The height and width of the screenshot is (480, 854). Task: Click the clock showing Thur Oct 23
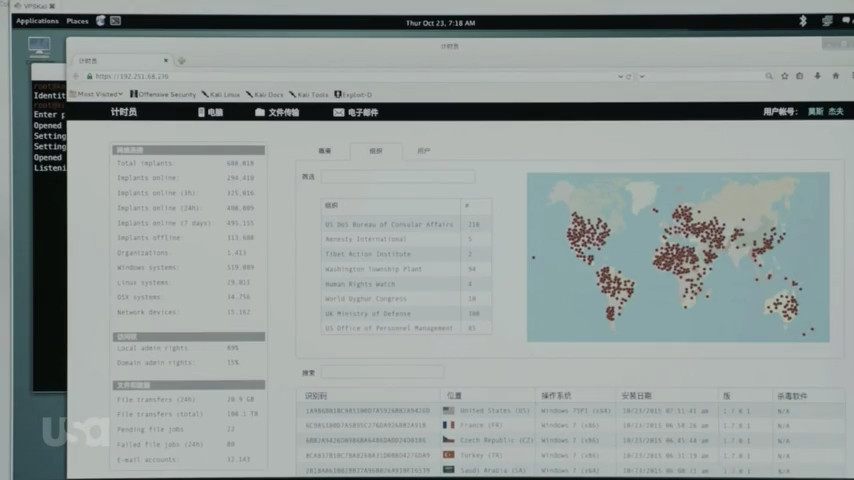(441, 23)
